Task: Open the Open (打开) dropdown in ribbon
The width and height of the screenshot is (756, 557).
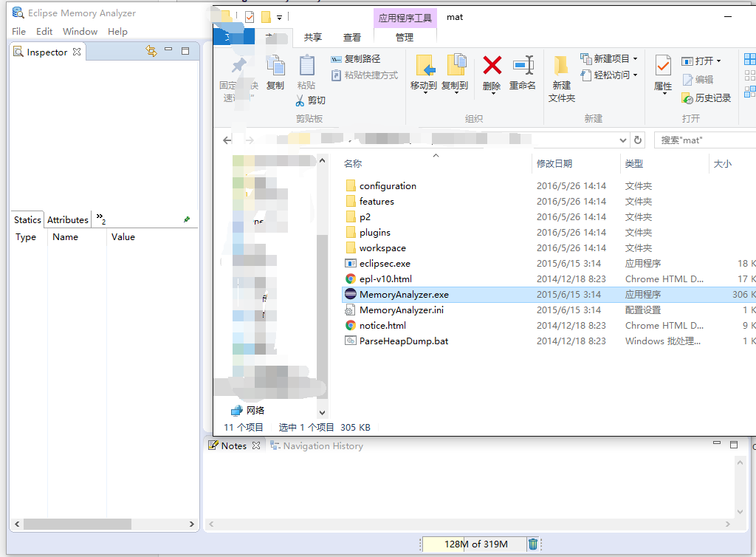Action: pos(701,61)
